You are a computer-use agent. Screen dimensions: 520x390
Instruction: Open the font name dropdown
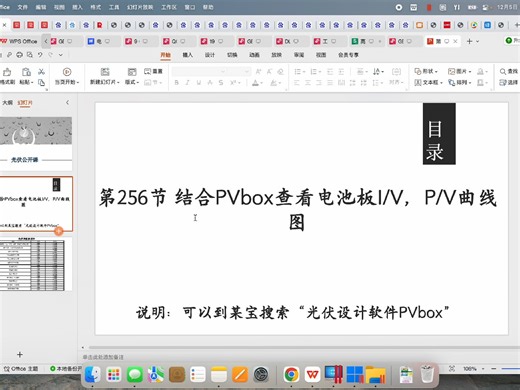pos(223,72)
